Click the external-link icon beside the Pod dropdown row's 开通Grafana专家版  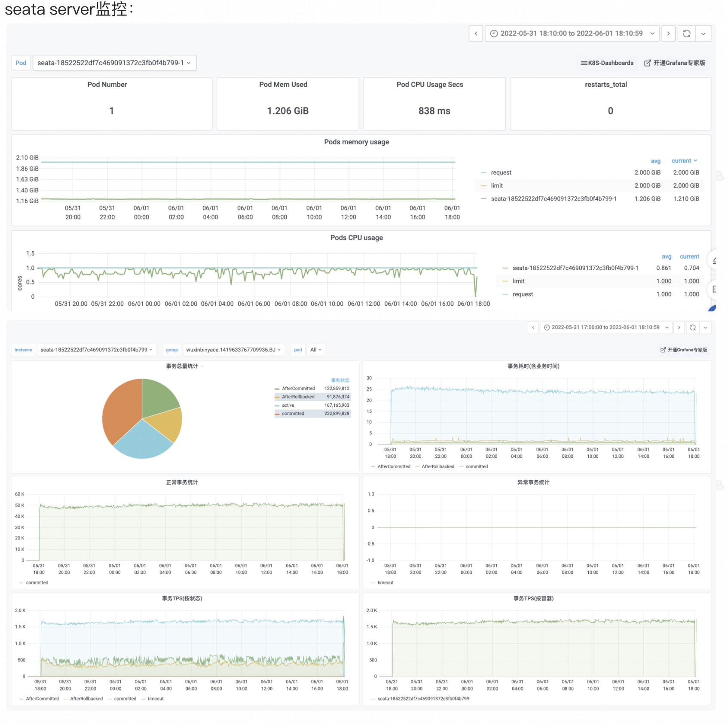(x=647, y=63)
